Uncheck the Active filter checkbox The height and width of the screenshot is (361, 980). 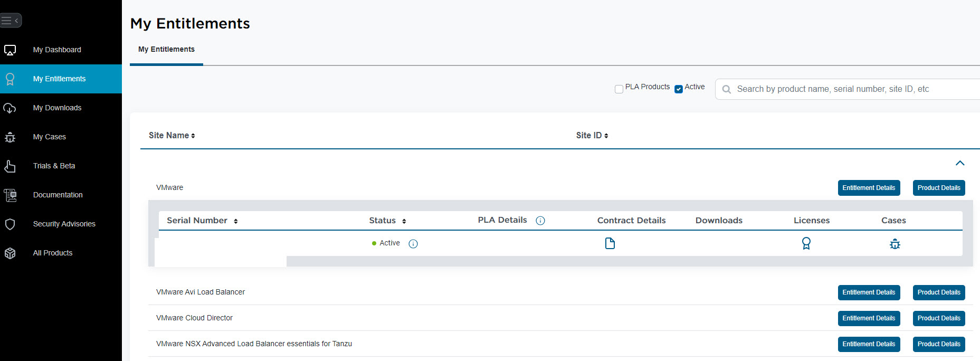tap(679, 89)
